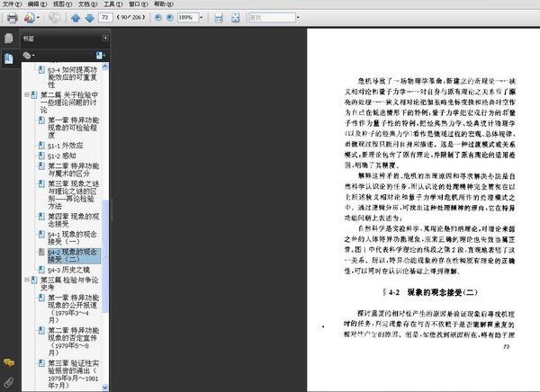540x392 pixels.
Task: Click the greyed-out review comments toolbar icon
Action: pyautogui.click(x=54, y=17)
